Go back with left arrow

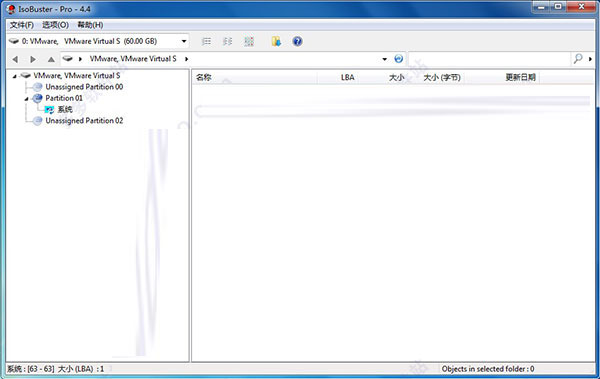[15, 59]
